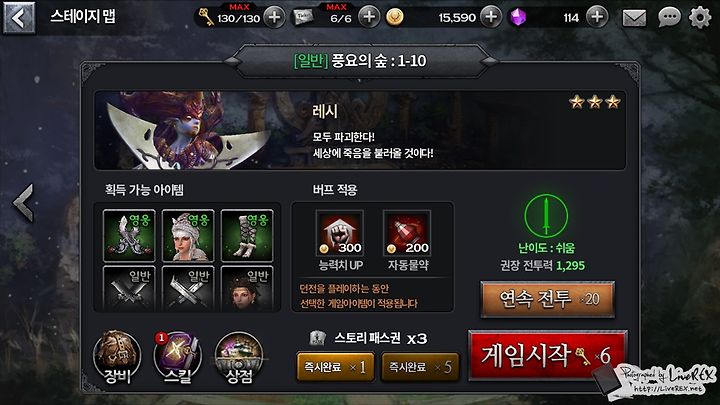Open the chat speech bubble
This screenshot has height=405, width=720.
pos(669,18)
